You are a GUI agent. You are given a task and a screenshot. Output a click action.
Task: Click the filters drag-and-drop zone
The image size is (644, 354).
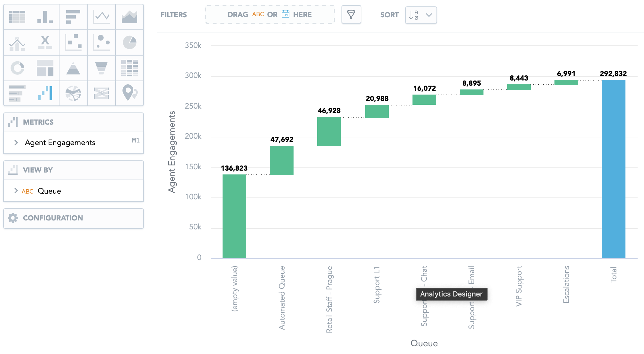[x=270, y=15]
